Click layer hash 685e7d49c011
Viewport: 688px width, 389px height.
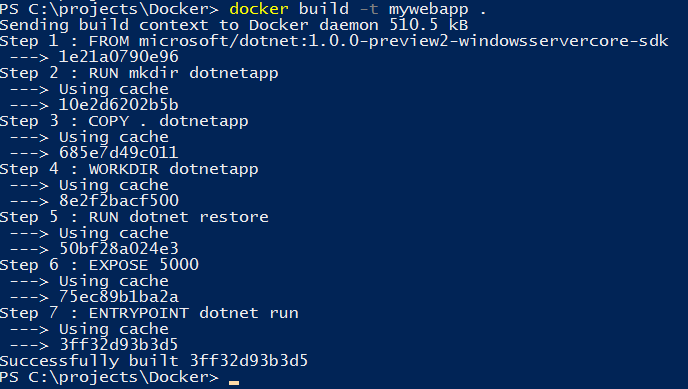(x=118, y=153)
